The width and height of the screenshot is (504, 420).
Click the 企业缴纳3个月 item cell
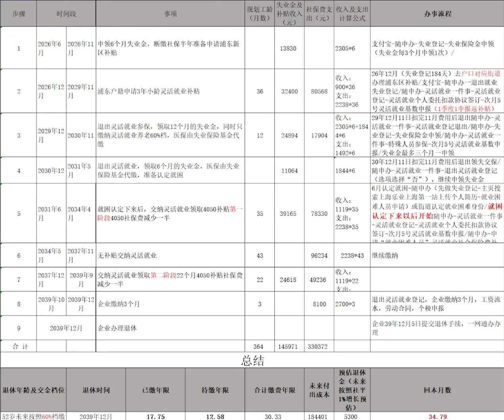(170, 304)
